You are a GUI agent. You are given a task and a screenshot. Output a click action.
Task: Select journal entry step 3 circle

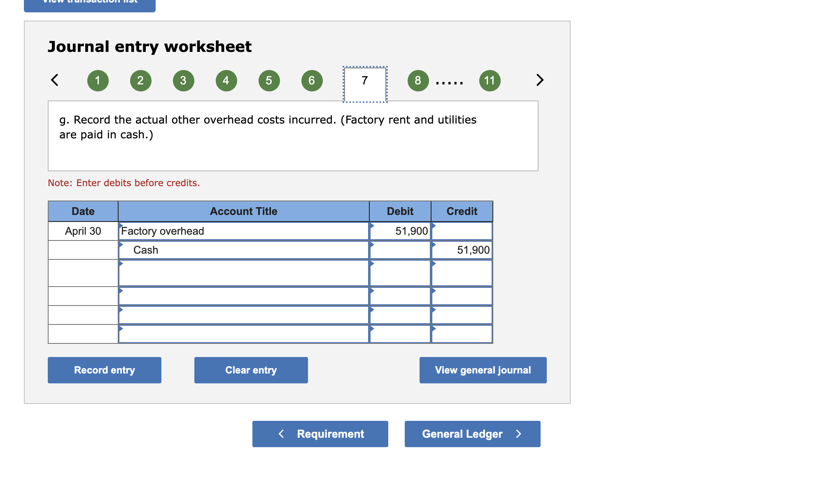coord(183,81)
